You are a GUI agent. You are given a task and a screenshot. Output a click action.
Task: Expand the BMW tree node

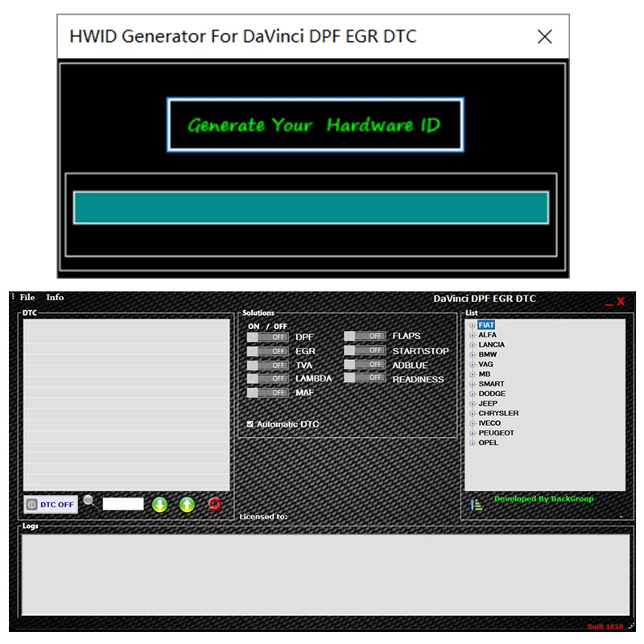coord(473,354)
